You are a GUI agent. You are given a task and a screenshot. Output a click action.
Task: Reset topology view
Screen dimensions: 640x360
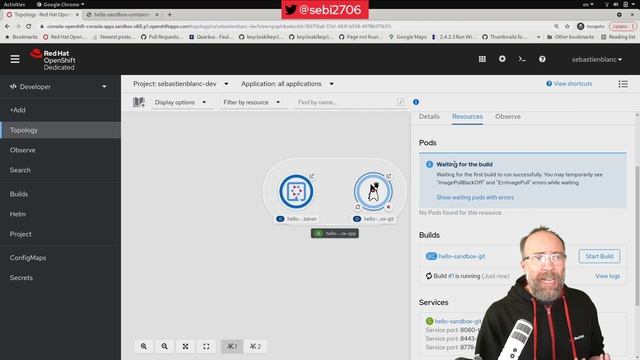pos(206,346)
